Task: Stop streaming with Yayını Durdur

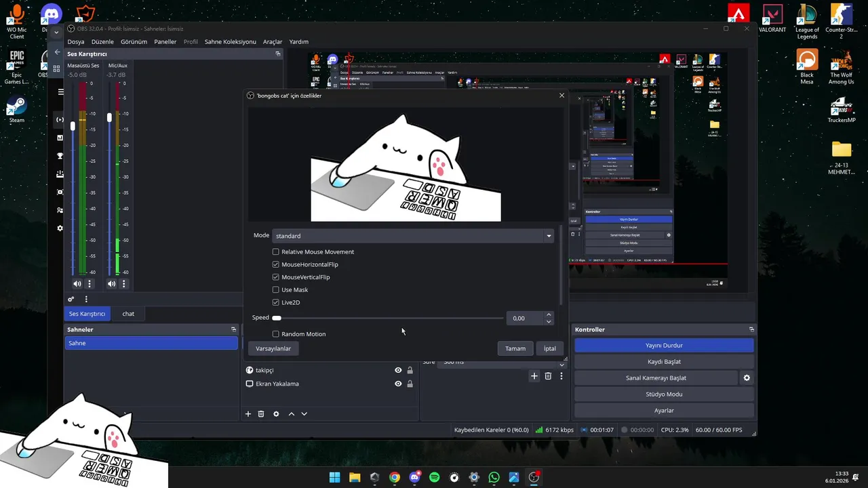Action: (664, 345)
